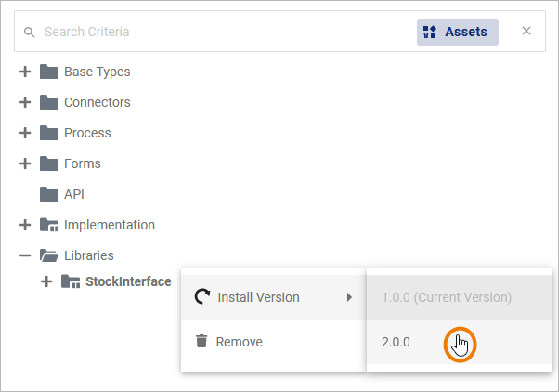Click the StockInterface library icon

71,281
